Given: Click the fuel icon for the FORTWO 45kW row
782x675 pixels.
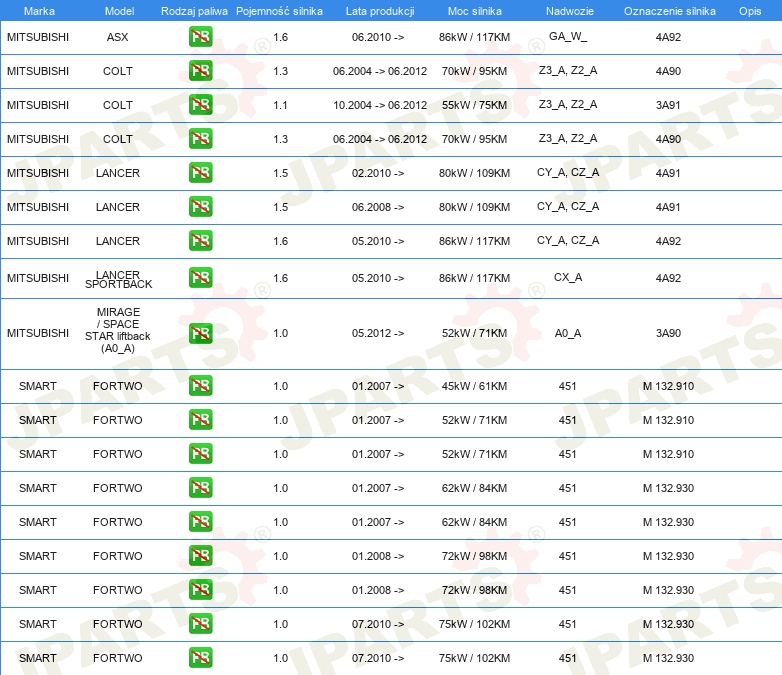Looking at the screenshot, I should 200,386.
